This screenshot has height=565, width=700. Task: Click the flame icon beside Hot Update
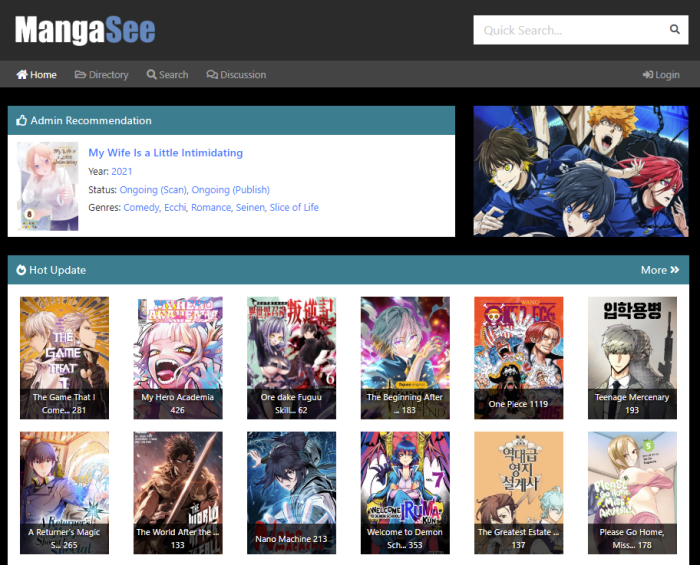click(x=21, y=270)
